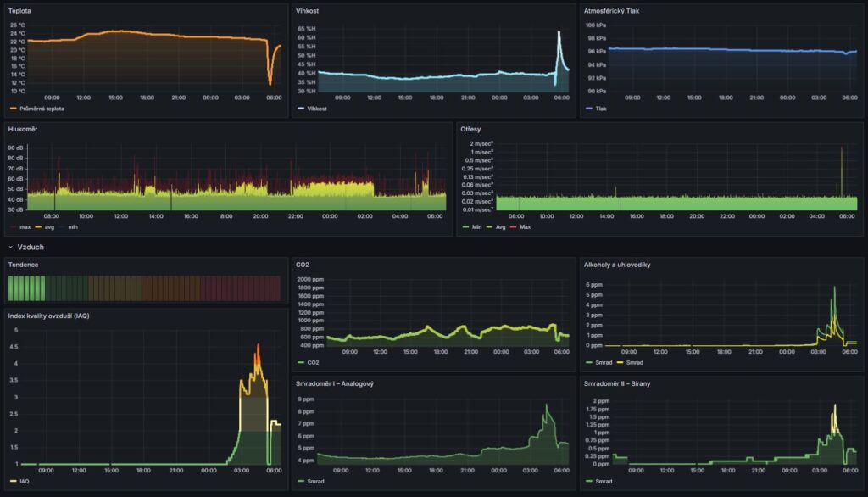Toggle the Min series in Otřesy legend
The height and width of the screenshot is (497, 868).
tap(476, 227)
